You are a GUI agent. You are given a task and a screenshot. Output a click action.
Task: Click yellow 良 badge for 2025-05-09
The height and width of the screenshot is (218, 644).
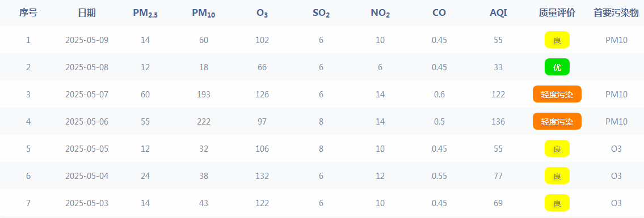(x=557, y=40)
